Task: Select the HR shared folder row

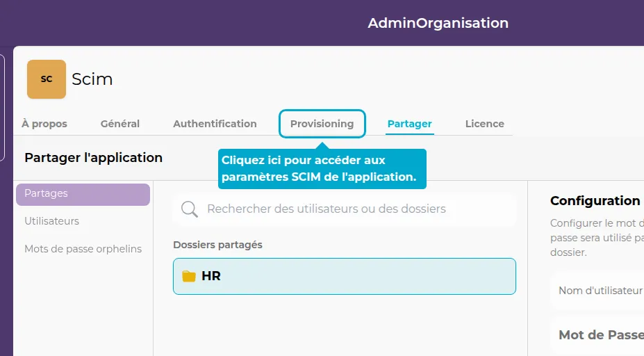Action: point(344,276)
